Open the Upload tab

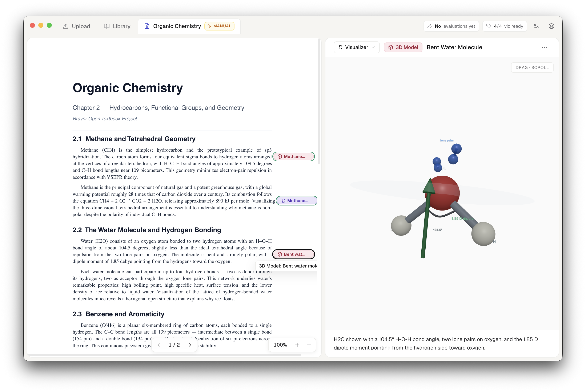click(76, 26)
